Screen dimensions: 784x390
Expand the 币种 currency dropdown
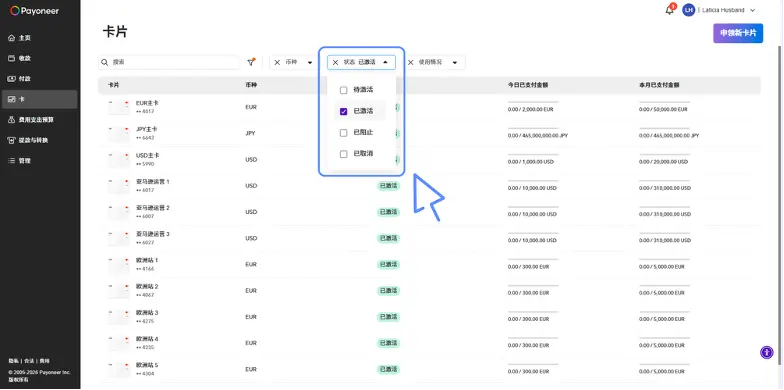[x=310, y=62]
